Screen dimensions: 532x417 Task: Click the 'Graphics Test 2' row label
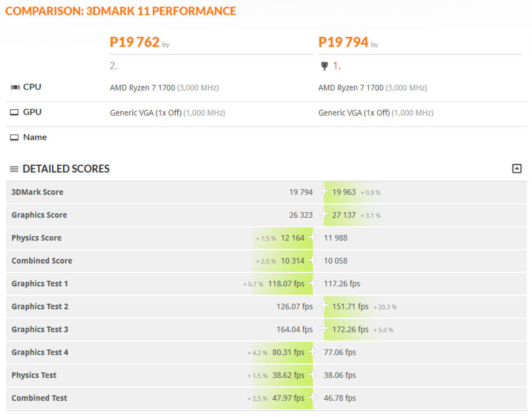coord(40,306)
